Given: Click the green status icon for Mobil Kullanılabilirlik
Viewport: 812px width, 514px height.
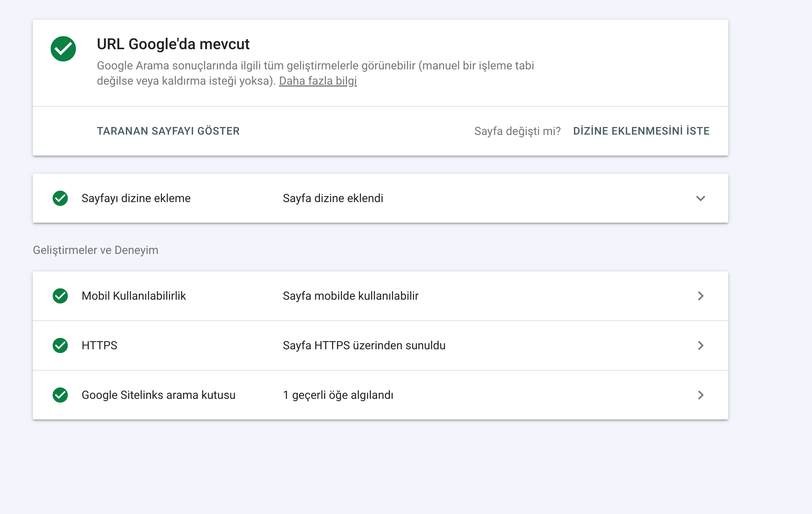Looking at the screenshot, I should 60,296.
